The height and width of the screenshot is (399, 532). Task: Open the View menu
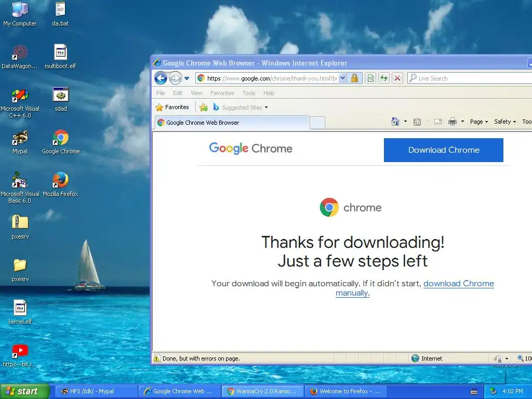pos(196,93)
